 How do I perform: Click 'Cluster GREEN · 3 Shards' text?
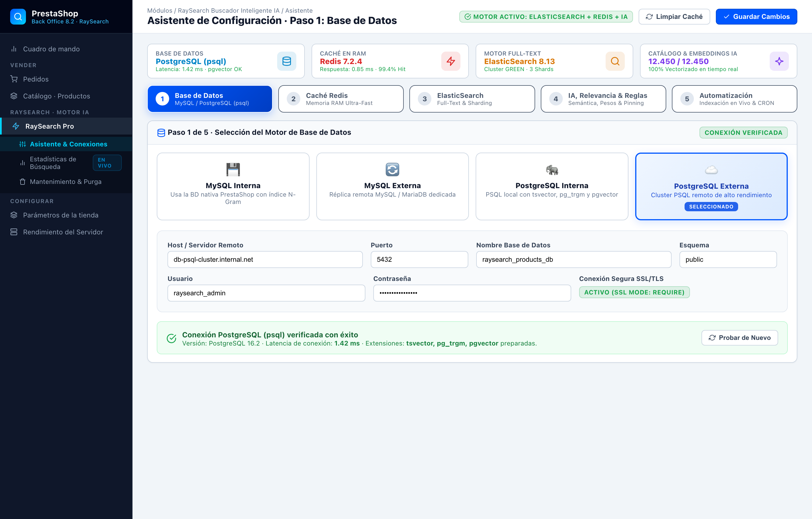(x=518, y=69)
